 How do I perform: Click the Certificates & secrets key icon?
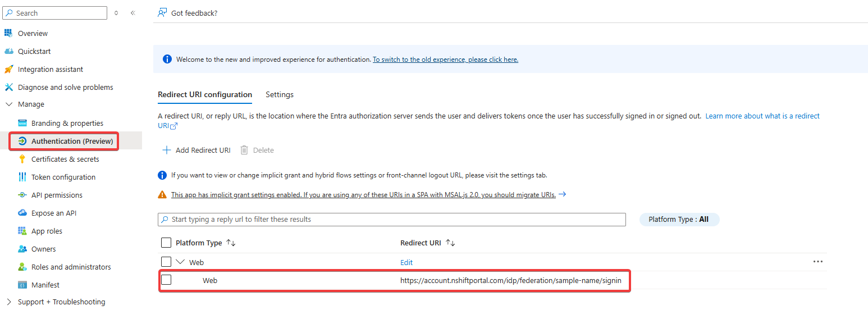22,159
